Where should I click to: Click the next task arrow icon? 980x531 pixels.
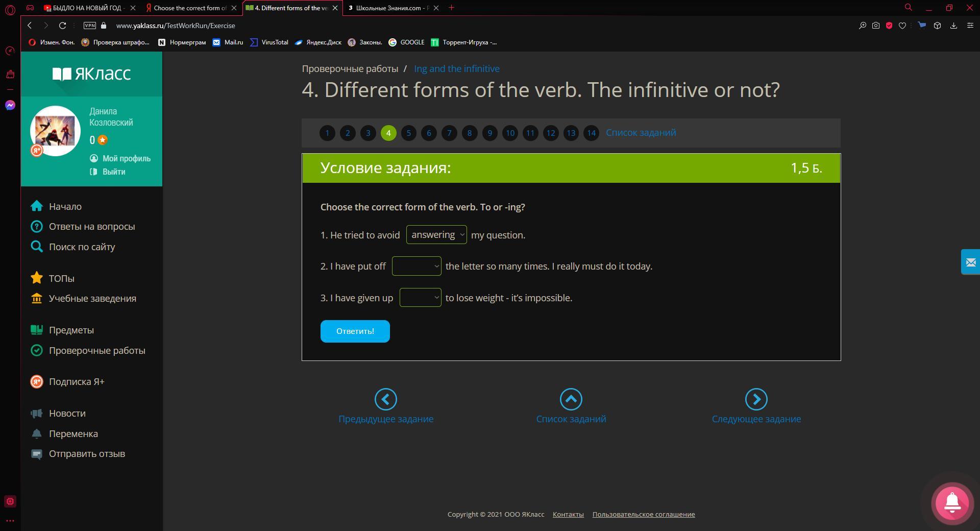pos(756,399)
